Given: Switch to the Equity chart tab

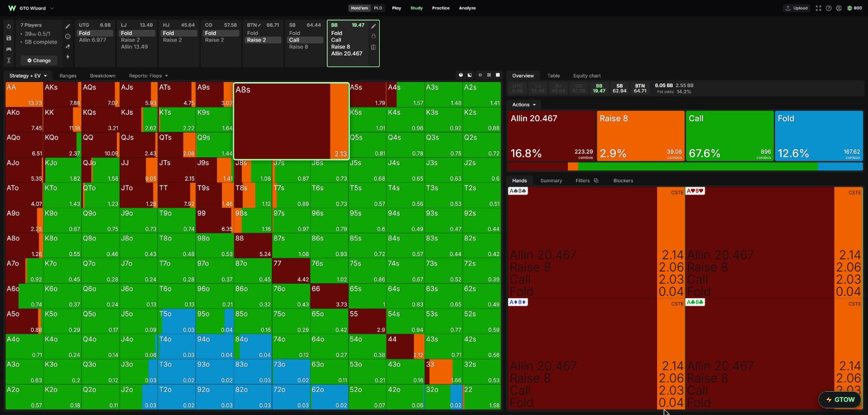Looking at the screenshot, I should (x=587, y=75).
